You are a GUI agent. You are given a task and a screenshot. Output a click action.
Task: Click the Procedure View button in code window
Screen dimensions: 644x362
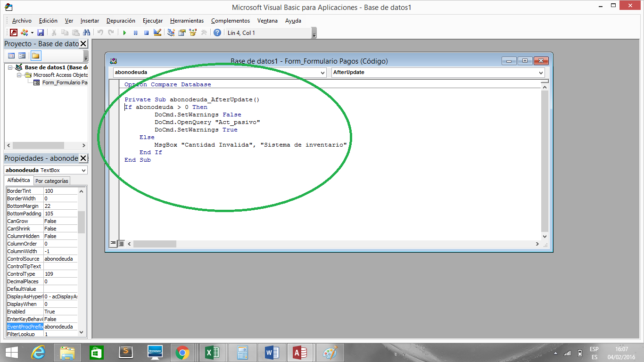tap(113, 244)
